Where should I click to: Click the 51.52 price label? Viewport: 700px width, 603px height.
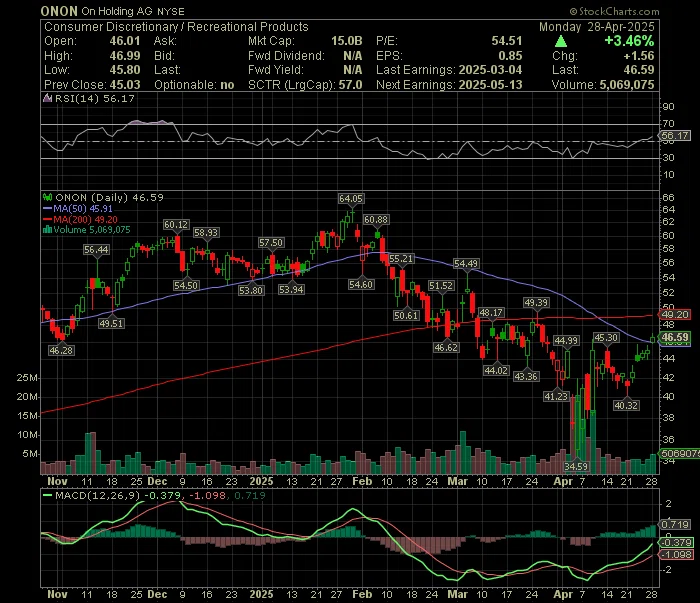[x=441, y=286]
